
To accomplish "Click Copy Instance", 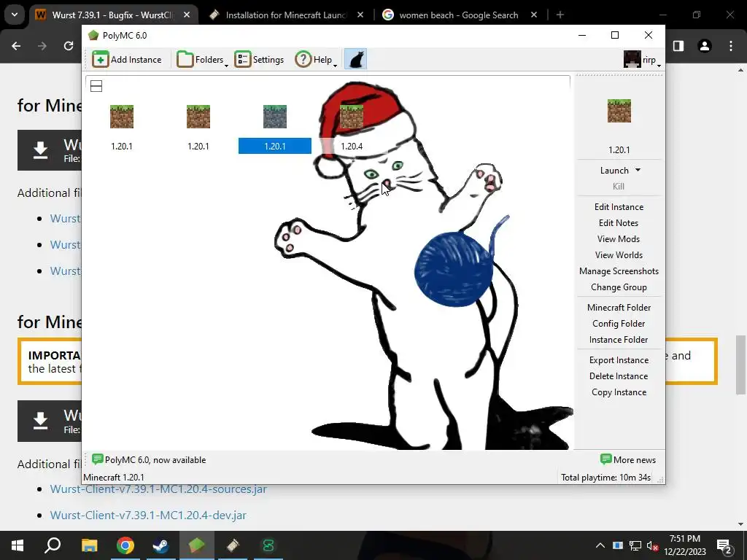I will [x=619, y=392].
